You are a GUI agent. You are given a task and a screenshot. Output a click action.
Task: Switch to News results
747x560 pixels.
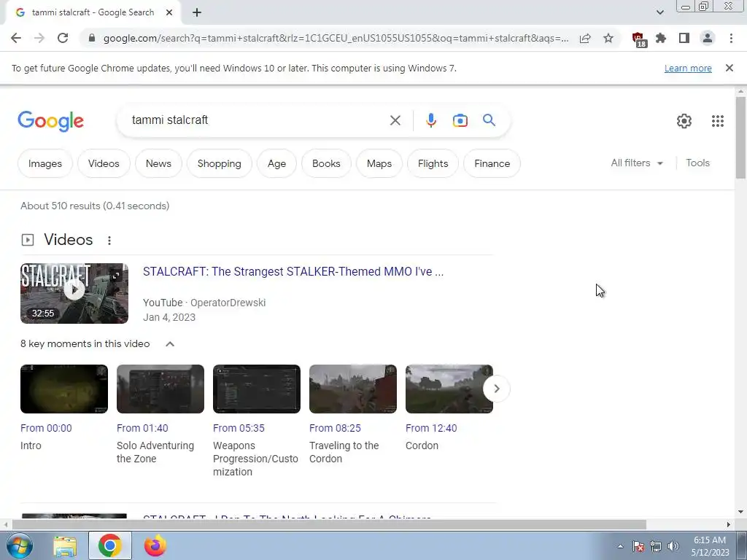[x=158, y=163]
